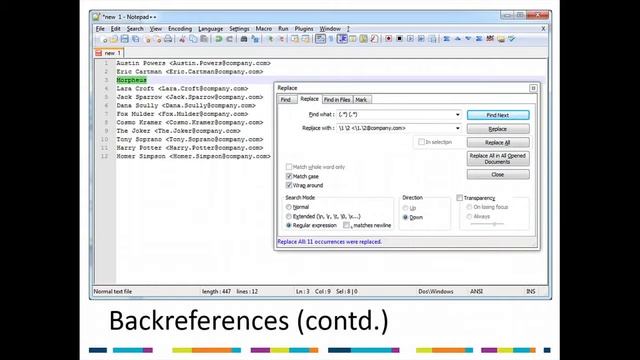Select Extended search mode radio button
The width and height of the screenshot is (640, 360).
(289, 216)
